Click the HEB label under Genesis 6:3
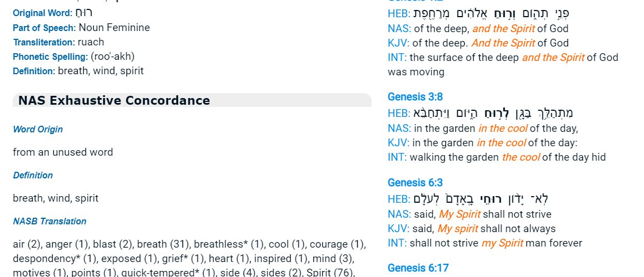Viewport: 644px width, 277px height. tap(398, 199)
